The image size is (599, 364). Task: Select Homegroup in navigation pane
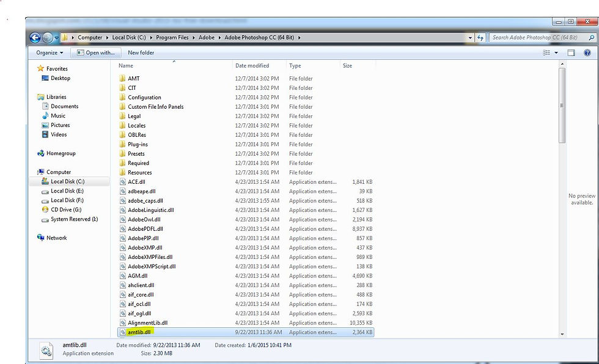point(61,153)
